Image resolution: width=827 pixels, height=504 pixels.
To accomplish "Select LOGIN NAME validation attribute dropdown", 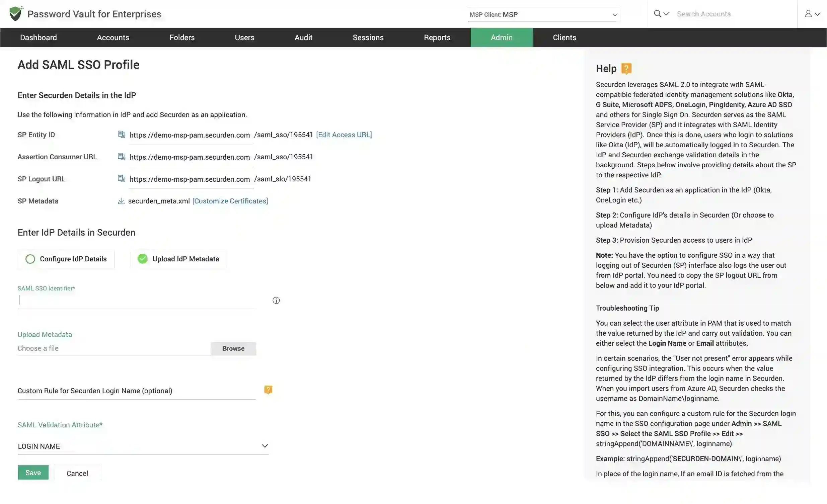I will click(142, 445).
